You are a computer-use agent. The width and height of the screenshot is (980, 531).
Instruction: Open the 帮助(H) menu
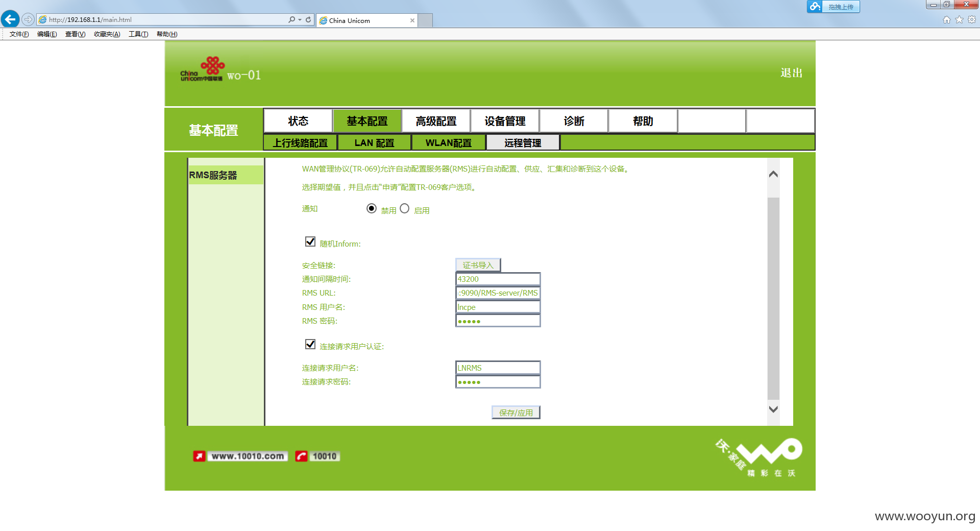[167, 34]
